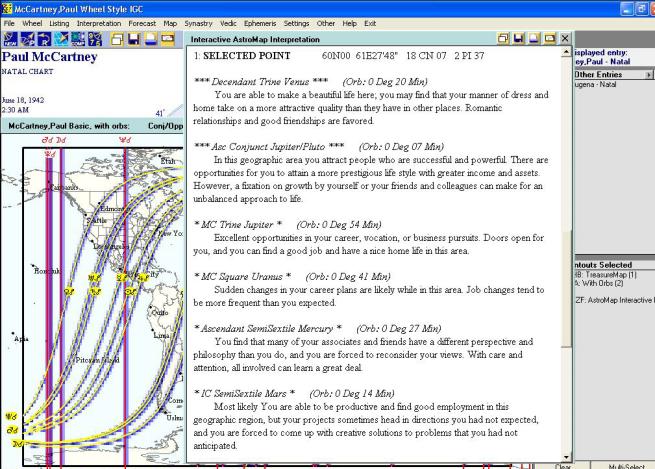Click the interpretation scrollbar's up arrow
This screenshot has height=469, width=655.
tap(566, 51)
